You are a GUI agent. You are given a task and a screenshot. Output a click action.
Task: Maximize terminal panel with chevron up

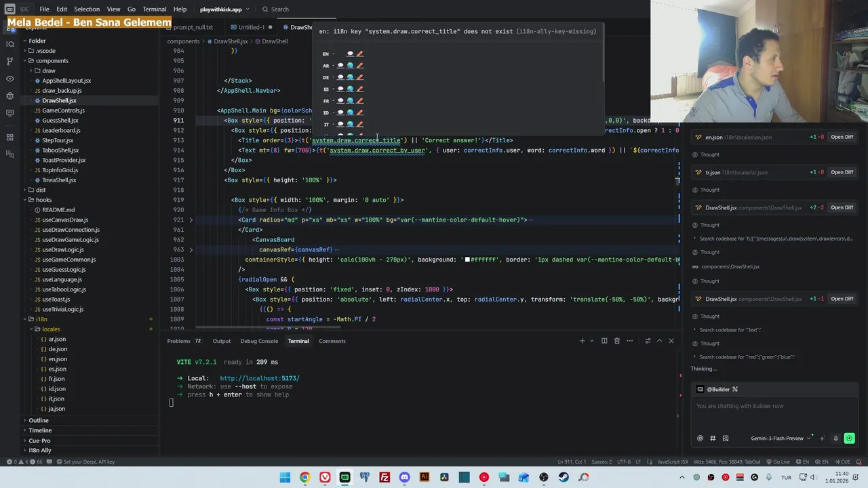point(659,341)
